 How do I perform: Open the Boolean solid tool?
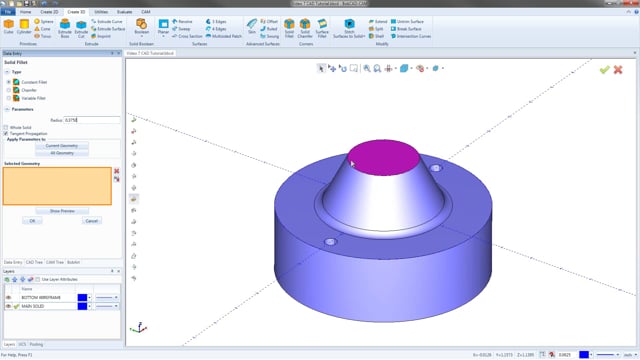pyautogui.click(x=142, y=27)
